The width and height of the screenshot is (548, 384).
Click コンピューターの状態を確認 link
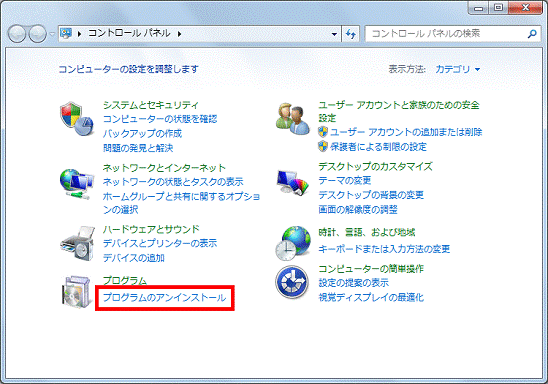tap(160, 119)
